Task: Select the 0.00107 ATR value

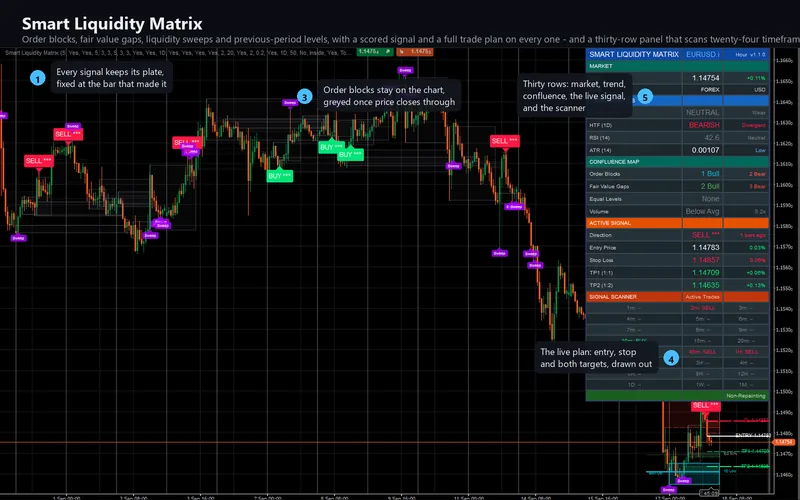Action: pos(705,150)
